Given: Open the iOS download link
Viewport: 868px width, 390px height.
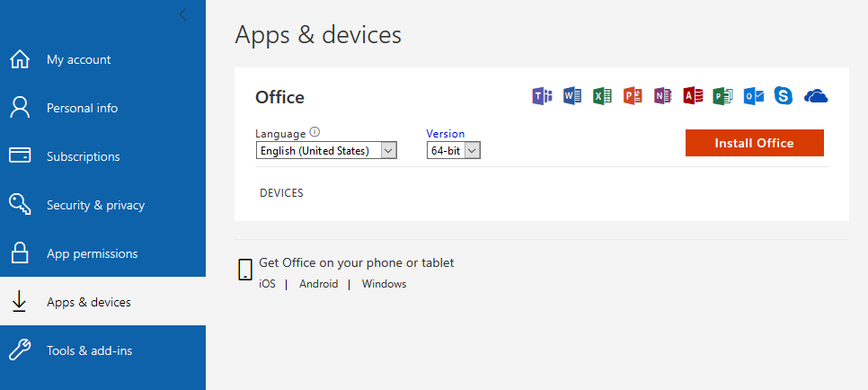Looking at the screenshot, I should tap(267, 284).
